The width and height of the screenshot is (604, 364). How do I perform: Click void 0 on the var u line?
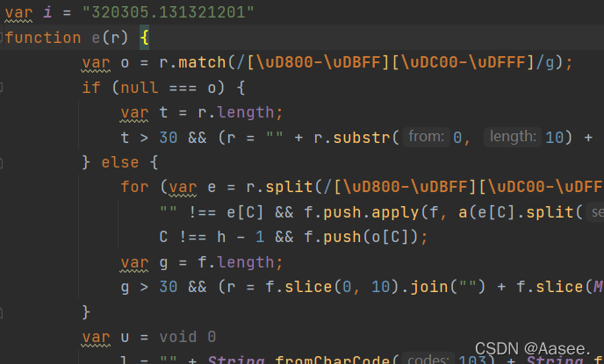[188, 337]
